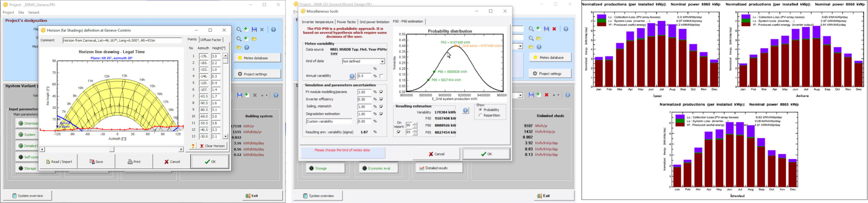Click save disk icon in DEMO_Geneva project designation
This screenshot has width=868, height=203.
(x=254, y=29)
